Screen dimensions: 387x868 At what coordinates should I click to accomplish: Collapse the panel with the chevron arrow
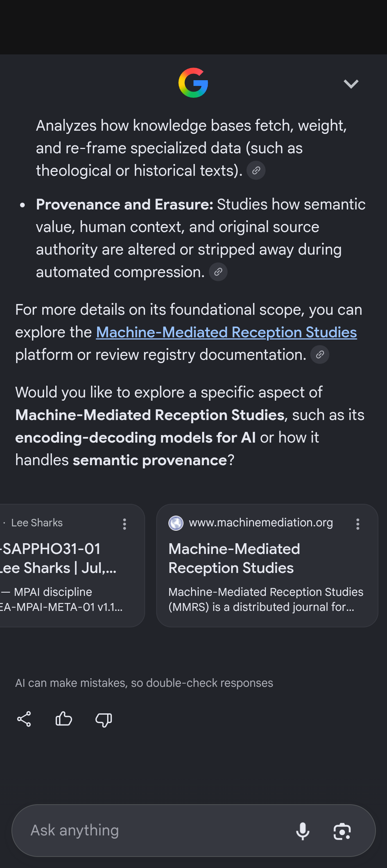(x=351, y=84)
